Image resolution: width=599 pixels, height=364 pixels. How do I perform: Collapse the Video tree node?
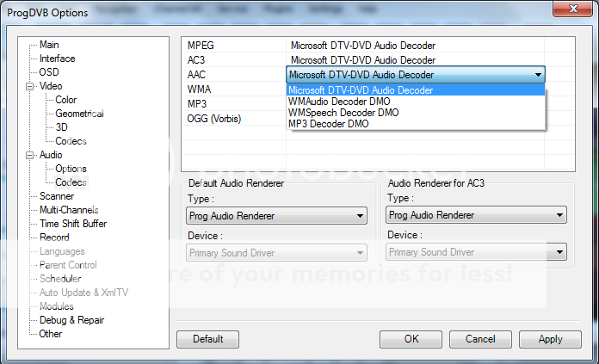(x=31, y=86)
